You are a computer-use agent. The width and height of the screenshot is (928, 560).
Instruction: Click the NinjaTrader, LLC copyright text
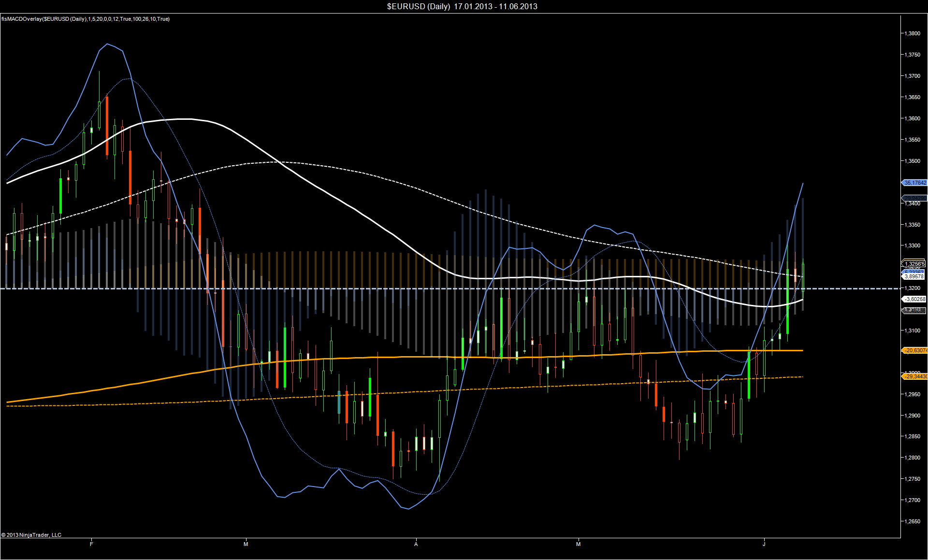click(x=31, y=535)
